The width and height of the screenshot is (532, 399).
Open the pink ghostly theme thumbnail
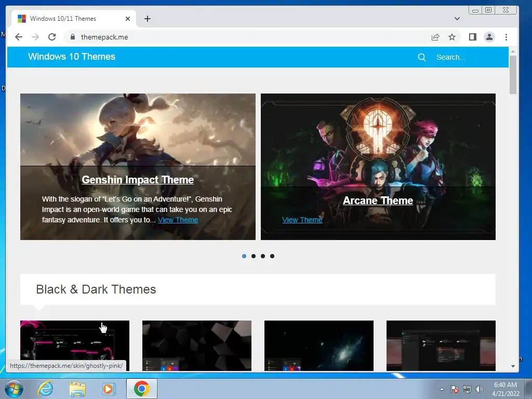[x=75, y=345]
